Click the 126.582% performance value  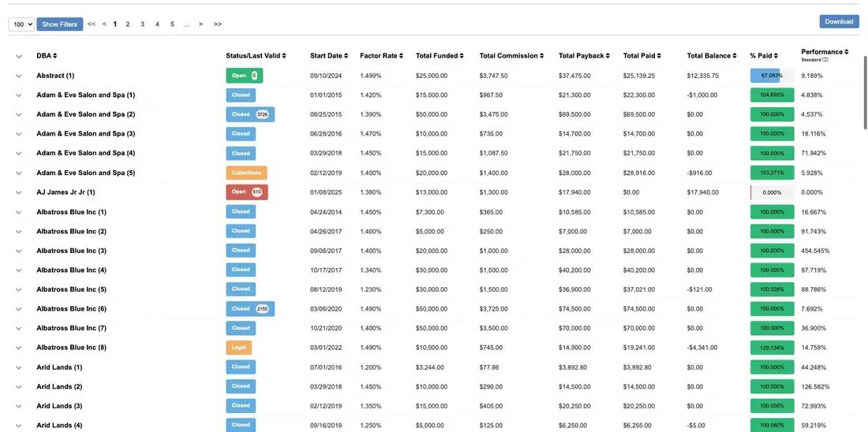(x=815, y=386)
